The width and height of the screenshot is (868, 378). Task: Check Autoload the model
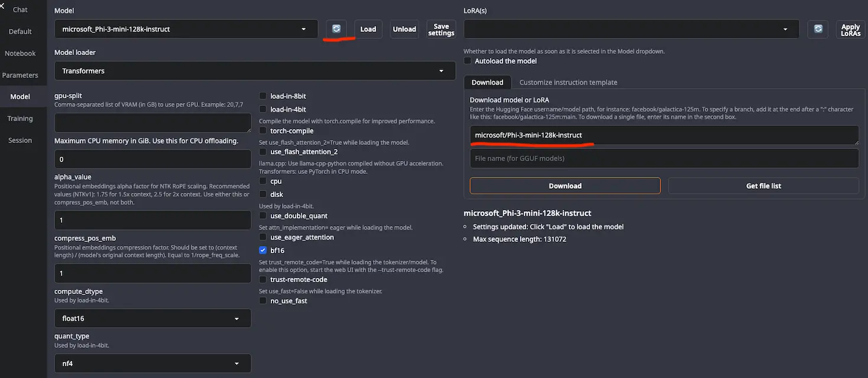point(468,61)
